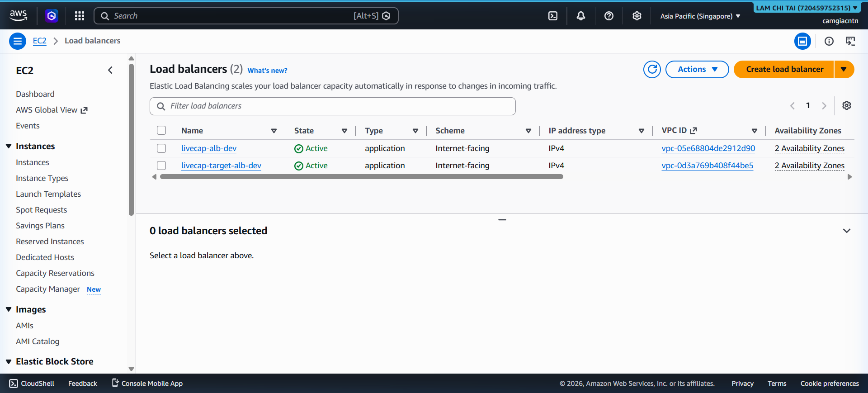Open AMIs sidebar item
The height and width of the screenshot is (393, 868).
pos(24,326)
